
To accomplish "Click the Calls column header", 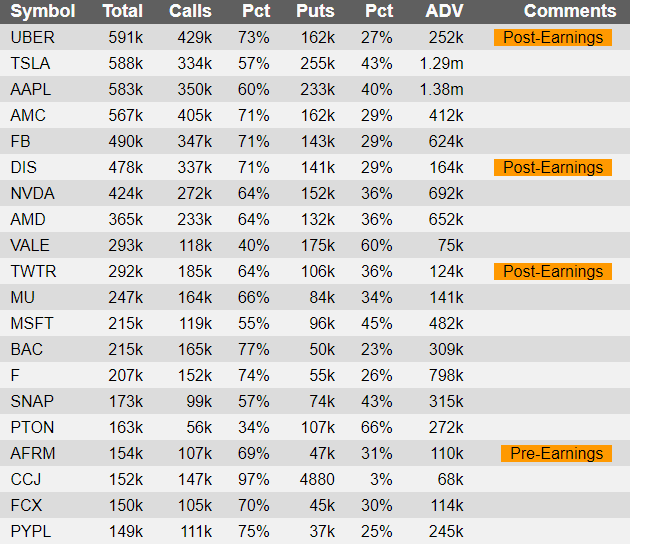I will click(x=190, y=11).
